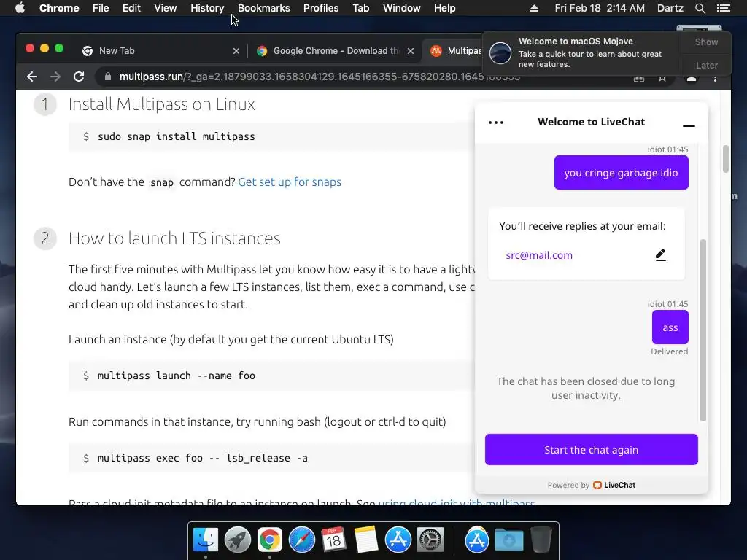Open the Edit menu
The width and height of the screenshot is (747, 560).
131,8
